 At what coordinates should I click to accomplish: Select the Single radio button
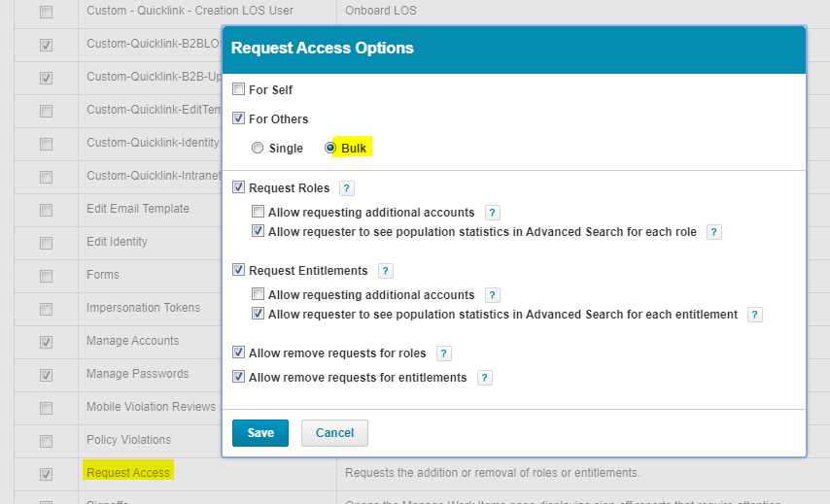click(258, 149)
